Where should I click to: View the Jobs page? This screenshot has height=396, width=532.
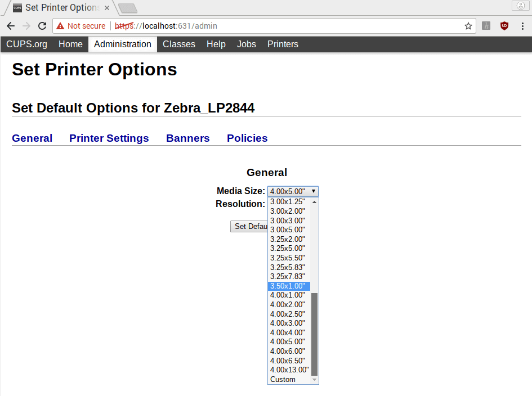(247, 44)
